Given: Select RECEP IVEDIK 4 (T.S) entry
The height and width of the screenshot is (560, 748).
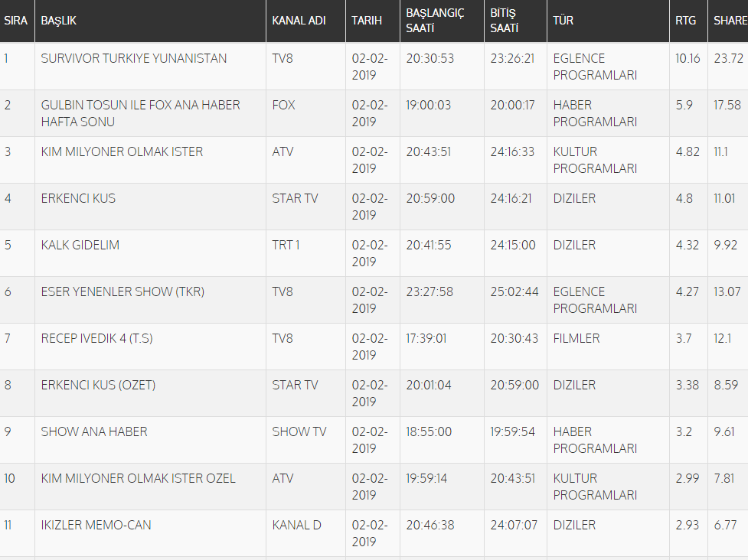Looking at the screenshot, I should [96, 338].
